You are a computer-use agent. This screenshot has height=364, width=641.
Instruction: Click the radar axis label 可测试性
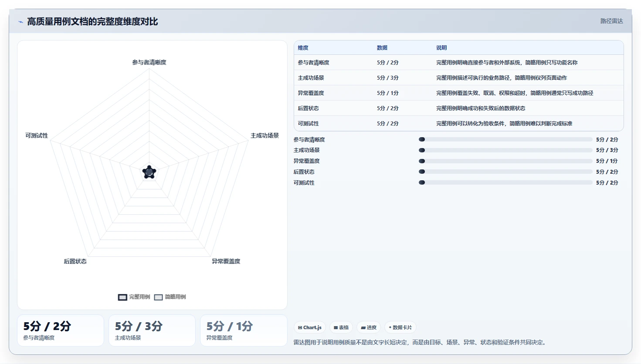(37, 135)
